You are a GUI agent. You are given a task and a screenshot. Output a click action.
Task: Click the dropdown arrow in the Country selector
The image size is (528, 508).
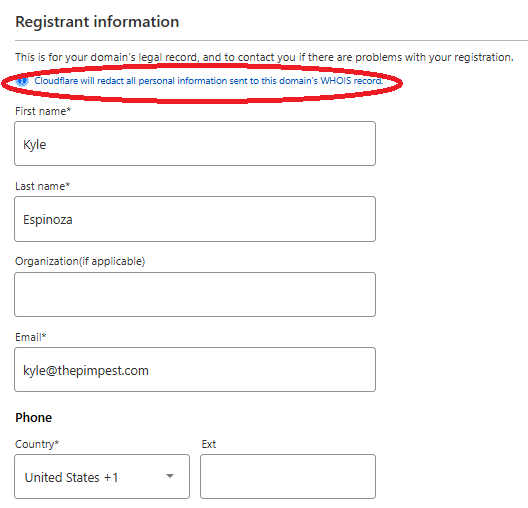click(x=170, y=476)
